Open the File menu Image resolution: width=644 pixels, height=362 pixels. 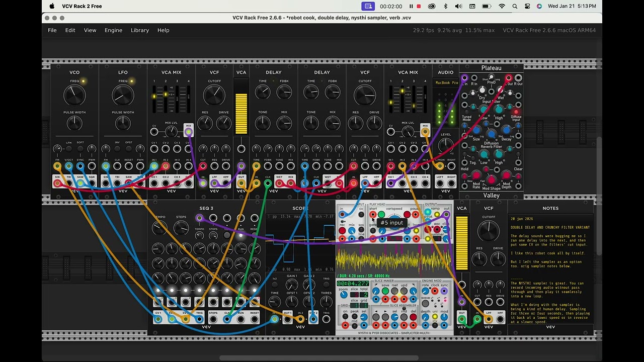(52, 30)
